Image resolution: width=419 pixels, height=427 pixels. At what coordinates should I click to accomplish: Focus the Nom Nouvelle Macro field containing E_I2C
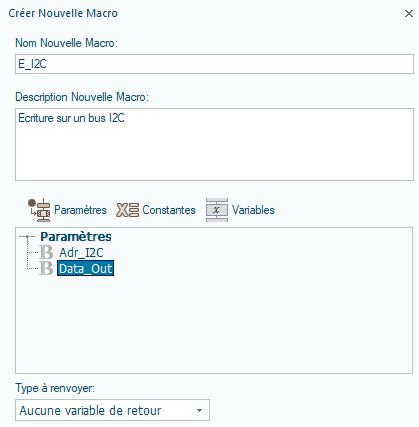pos(214,64)
